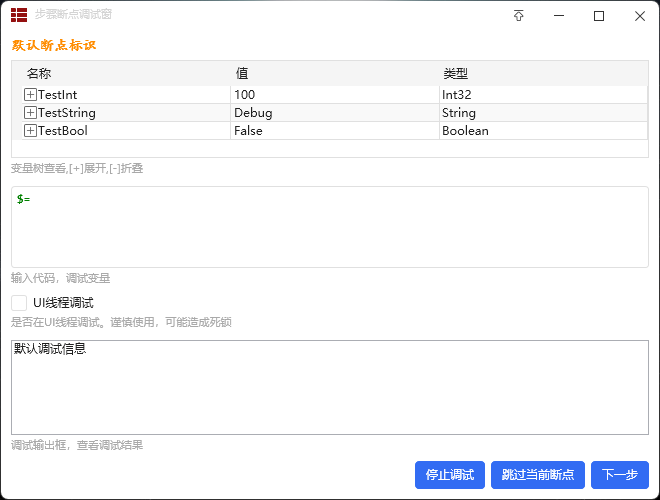Expand the TestString variable node
The height and width of the screenshot is (500, 660).
click(30, 113)
